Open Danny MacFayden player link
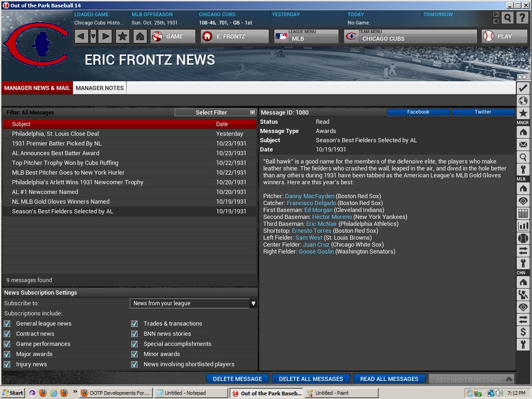 309,196
